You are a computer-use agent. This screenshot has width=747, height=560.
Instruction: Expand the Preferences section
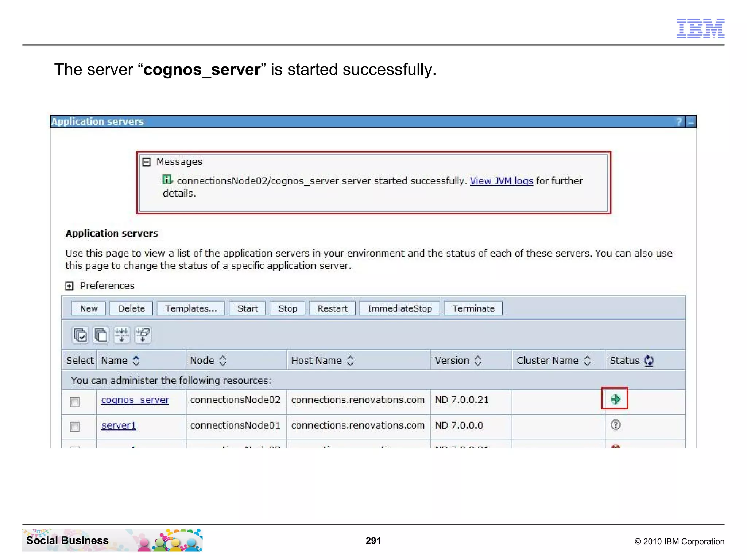[69, 286]
